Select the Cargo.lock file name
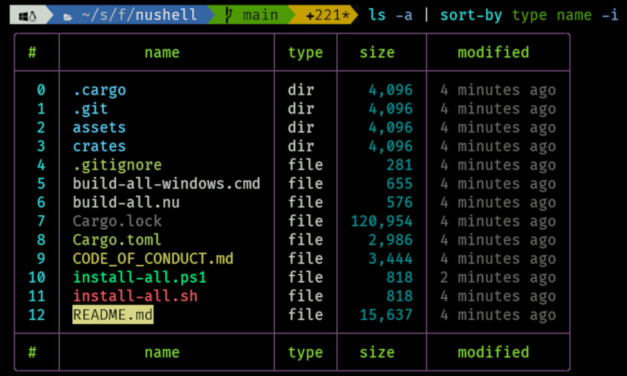 tap(117, 221)
